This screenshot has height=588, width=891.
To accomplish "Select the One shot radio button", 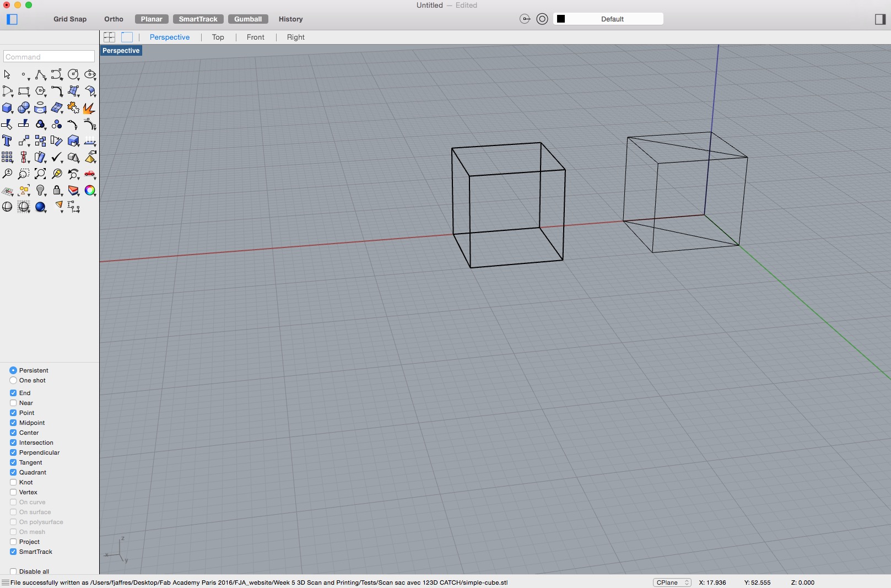I will click(x=13, y=380).
